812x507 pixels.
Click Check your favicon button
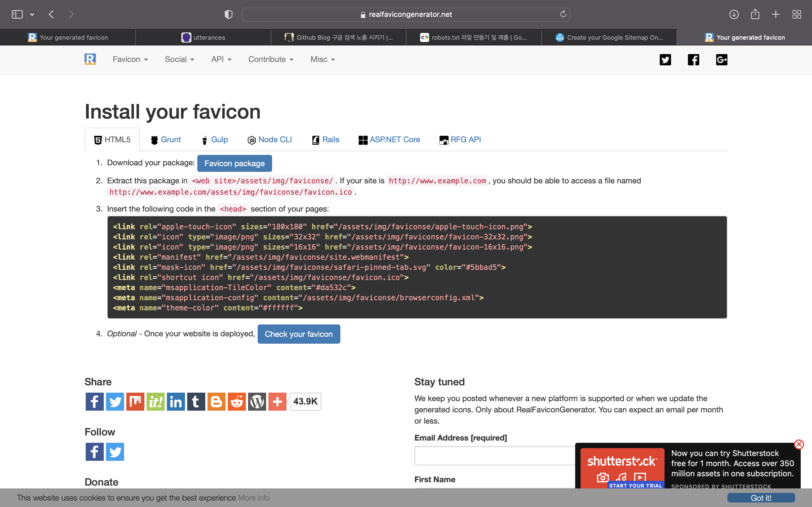[299, 334]
